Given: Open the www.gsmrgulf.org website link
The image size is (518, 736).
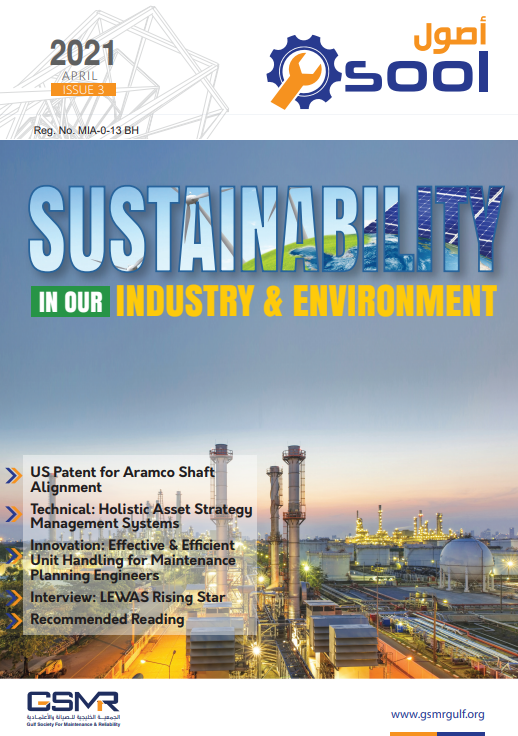Looking at the screenshot, I should [437, 714].
